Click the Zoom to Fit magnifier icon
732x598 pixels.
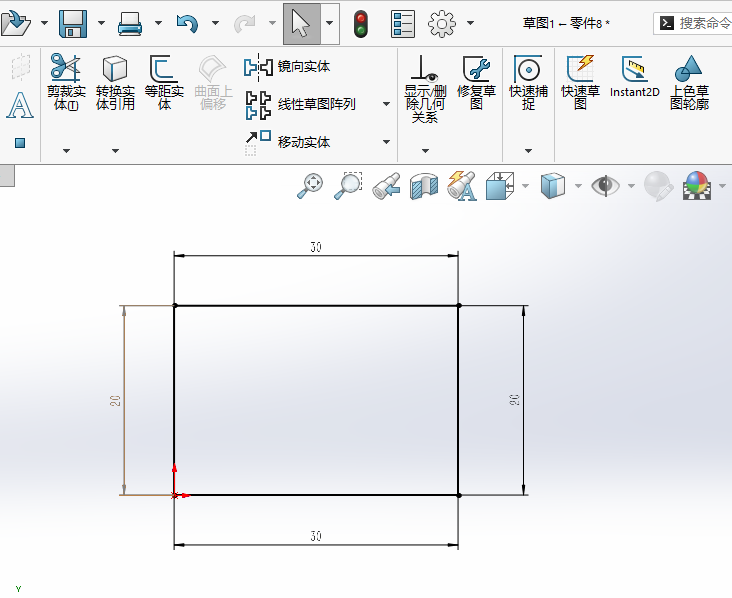pos(310,185)
